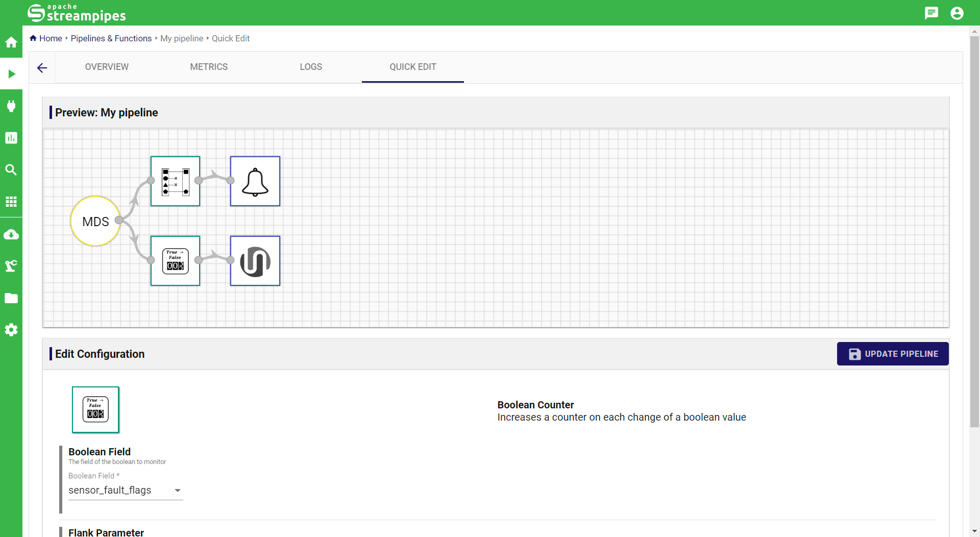Open the Home sidebar icon
Image resolution: width=980 pixels, height=537 pixels.
[11, 42]
